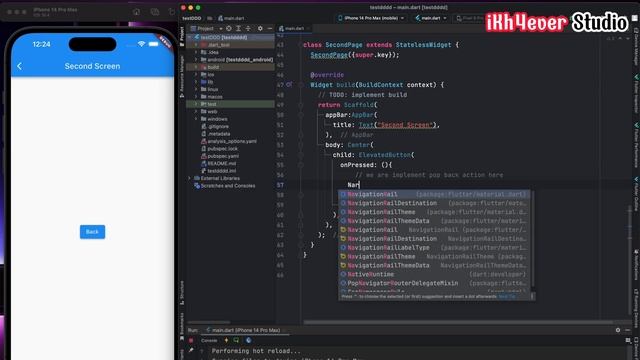Choose the first NavigationRail suggestion
The image size is (640, 360).
[x=434, y=194]
